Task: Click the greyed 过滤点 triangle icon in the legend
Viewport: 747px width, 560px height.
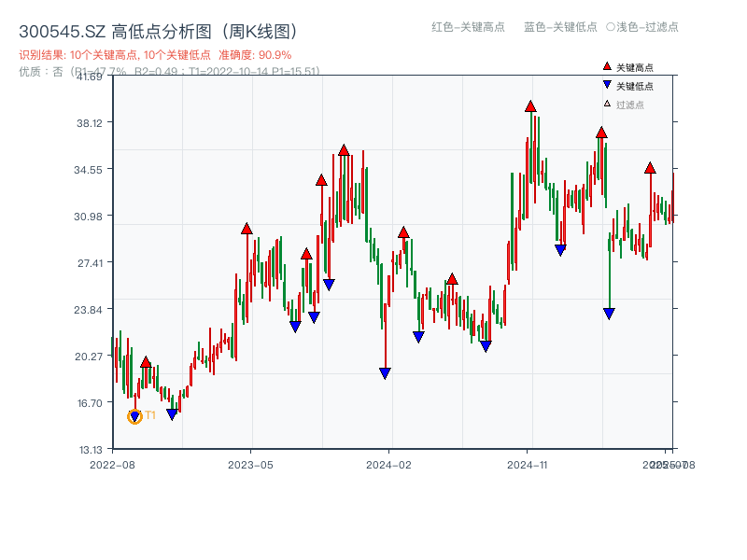Action: click(x=605, y=101)
